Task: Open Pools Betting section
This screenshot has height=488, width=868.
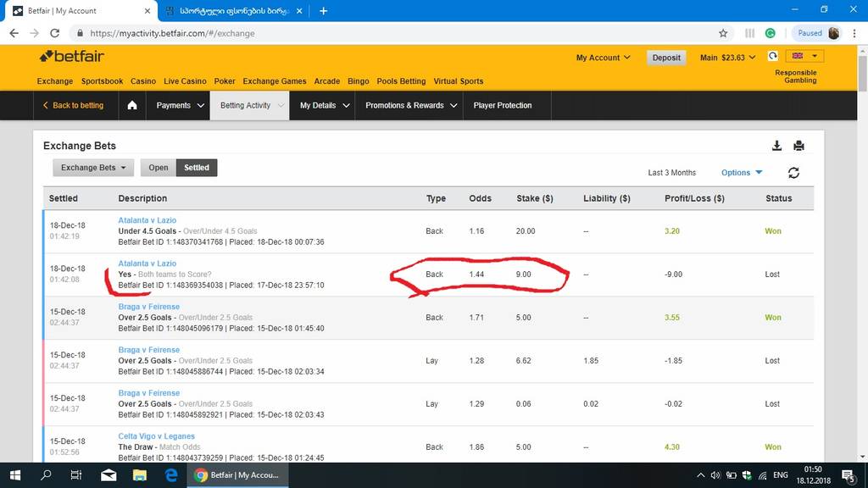Action: [x=401, y=80]
